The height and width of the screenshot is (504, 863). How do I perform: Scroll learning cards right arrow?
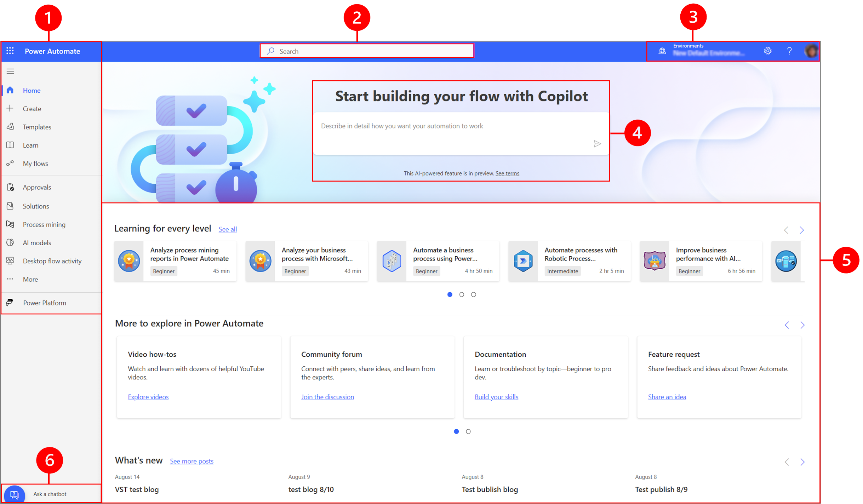[x=802, y=230]
